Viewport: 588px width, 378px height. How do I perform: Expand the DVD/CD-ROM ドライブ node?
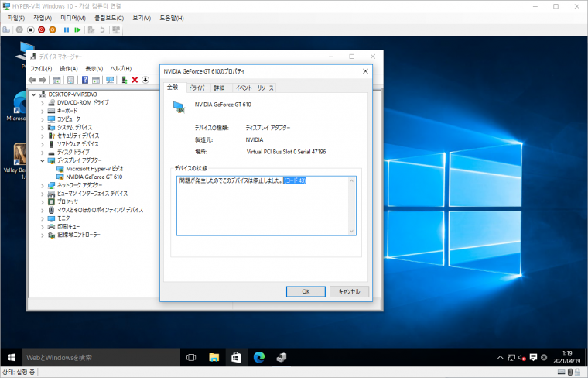point(43,103)
